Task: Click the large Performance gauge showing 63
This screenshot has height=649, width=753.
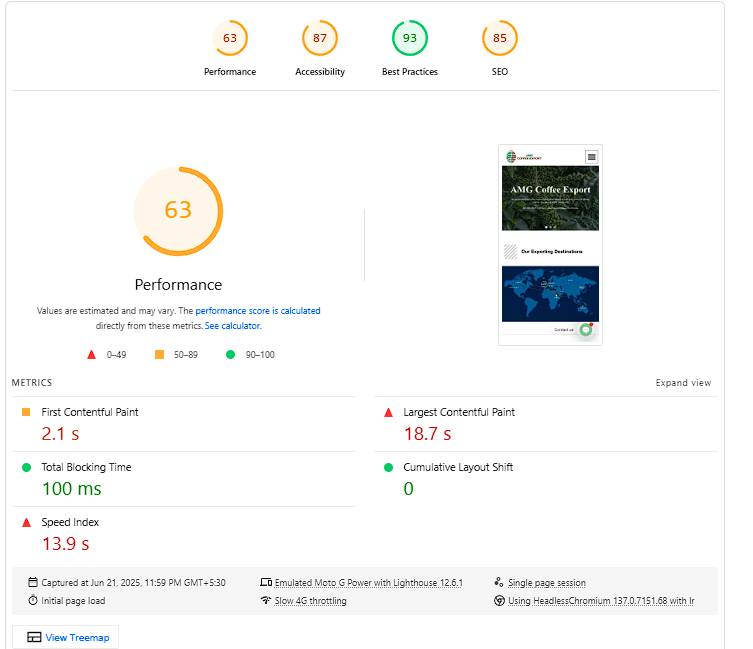Action: click(178, 211)
